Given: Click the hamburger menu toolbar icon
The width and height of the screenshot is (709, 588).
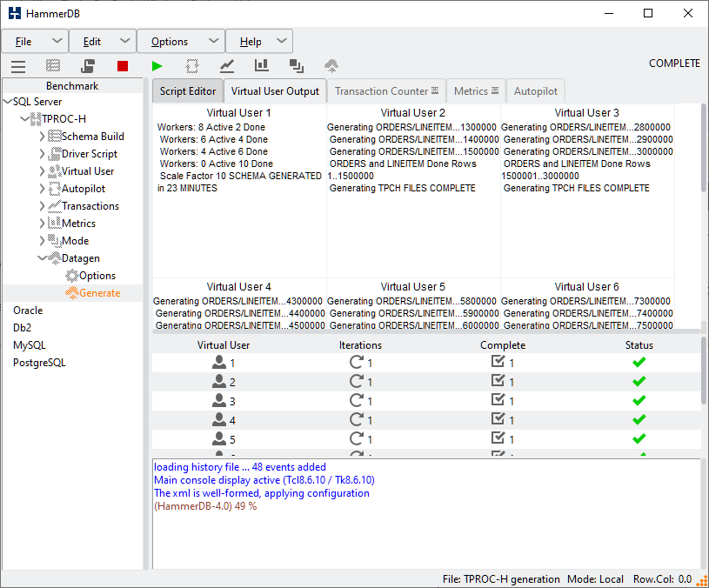Looking at the screenshot, I should [18, 66].
